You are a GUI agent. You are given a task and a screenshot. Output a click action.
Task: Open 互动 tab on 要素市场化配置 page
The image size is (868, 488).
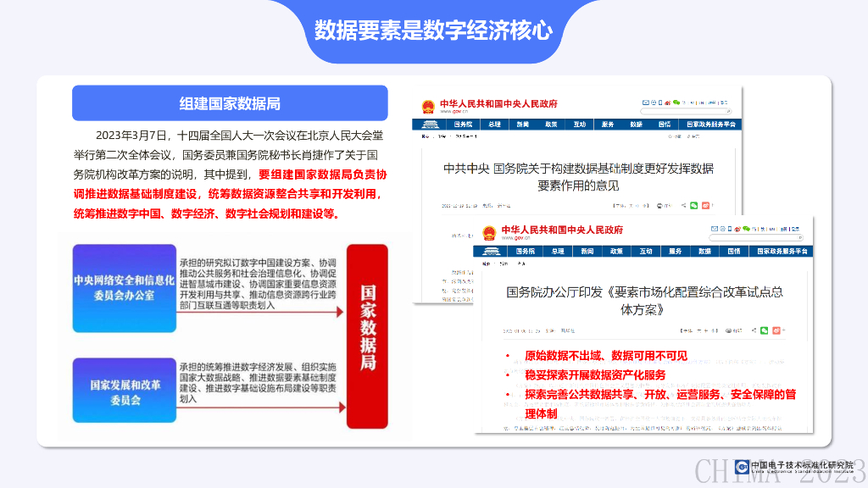(x=645, y=251)
